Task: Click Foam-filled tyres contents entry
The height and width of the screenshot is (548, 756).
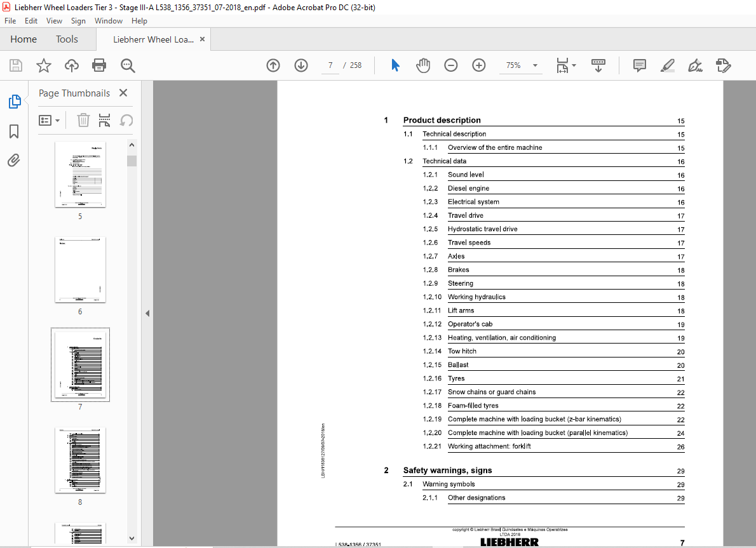Action: pos(473,406)
